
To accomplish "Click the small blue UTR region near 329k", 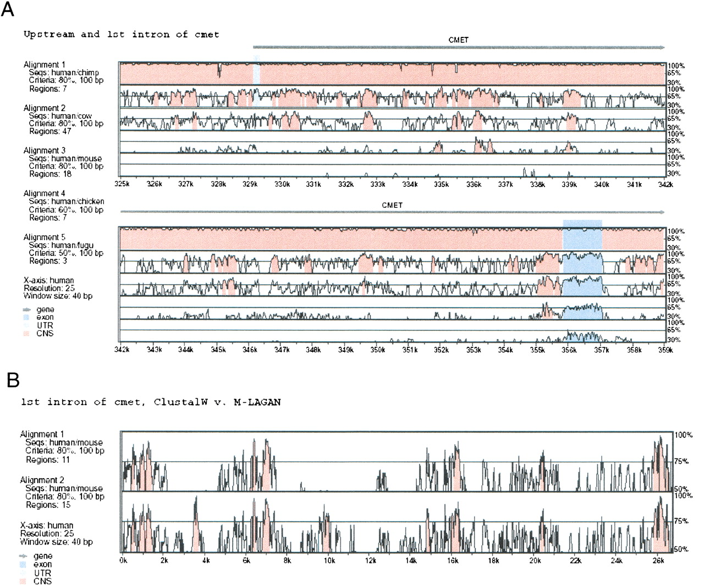I will click(x=256, y=71).
